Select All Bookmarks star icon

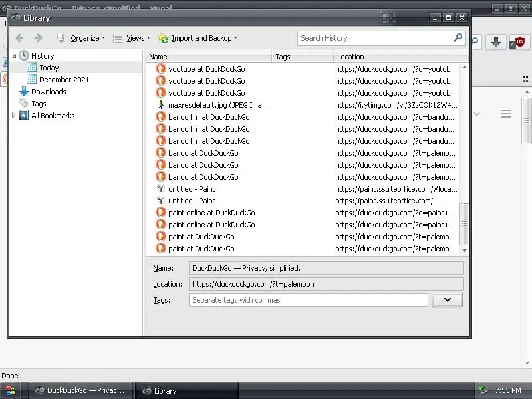click(x=24, y=116)
